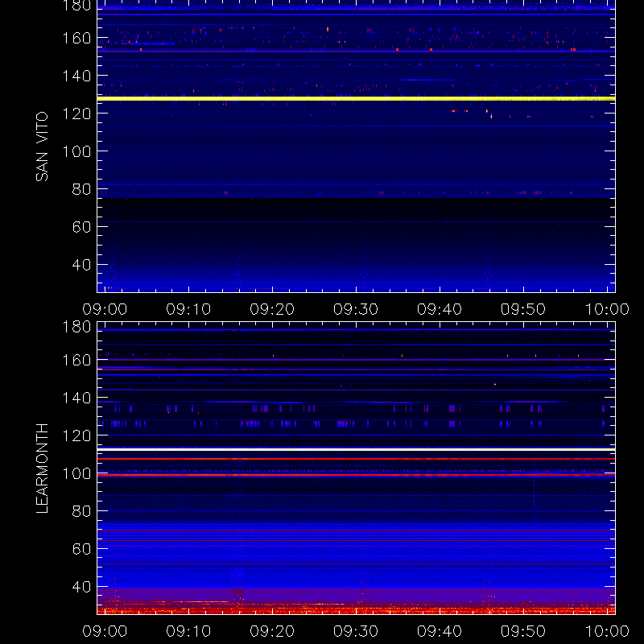Click 09:40 time label under San Vito plot

(440, 309)
